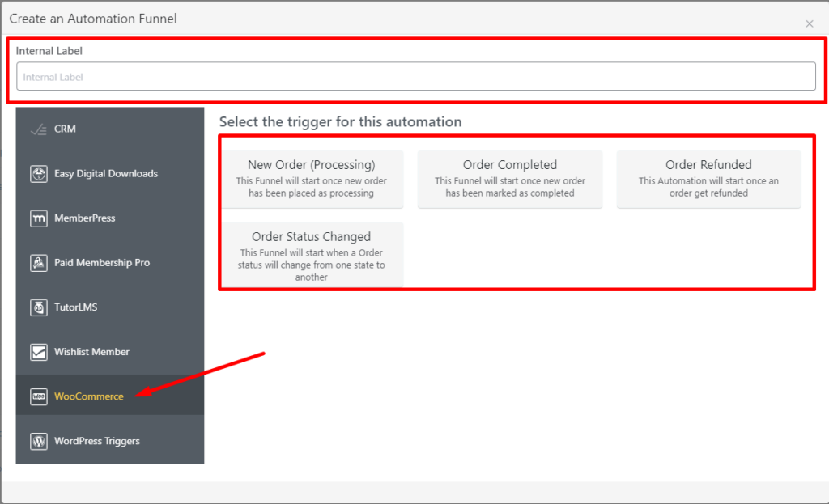Click the Wishlist Member icon
Viewport: 829px width, 504px height.
click(39, 352)
